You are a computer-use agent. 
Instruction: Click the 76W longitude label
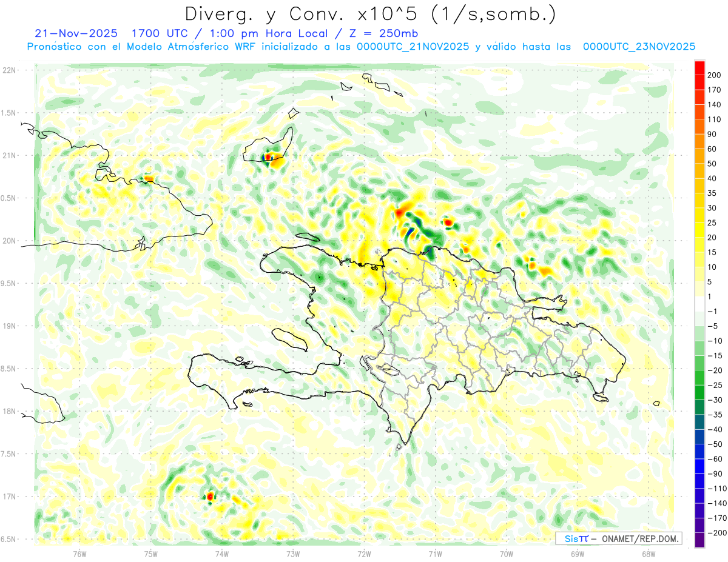(79, 554)
